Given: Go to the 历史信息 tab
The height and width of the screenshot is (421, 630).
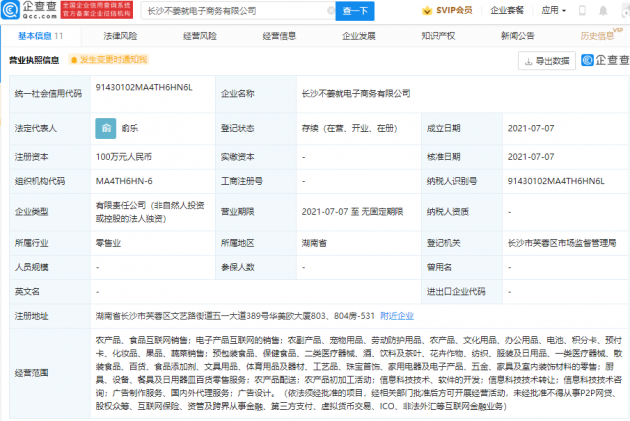Looking at the screenshot, I should click(597, 35).
